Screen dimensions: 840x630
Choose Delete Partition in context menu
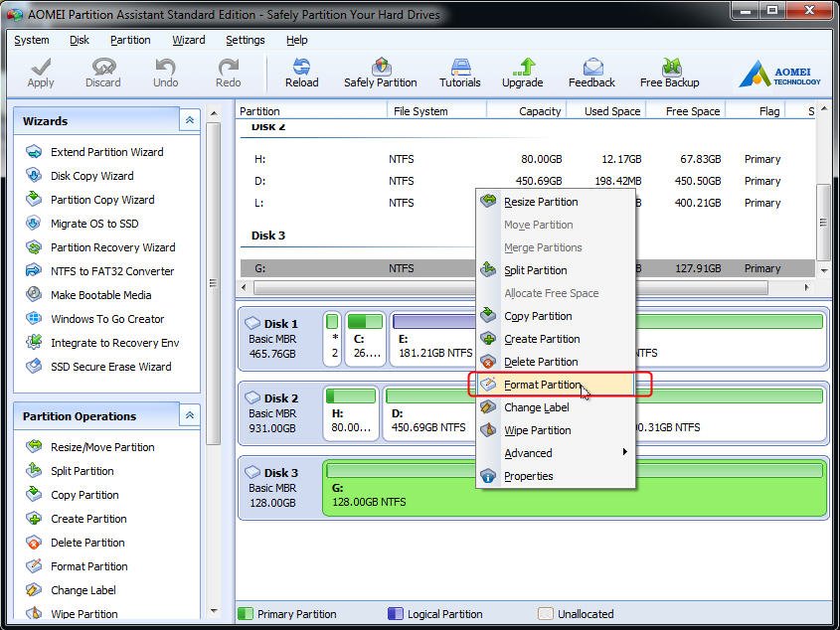[555, 362]
